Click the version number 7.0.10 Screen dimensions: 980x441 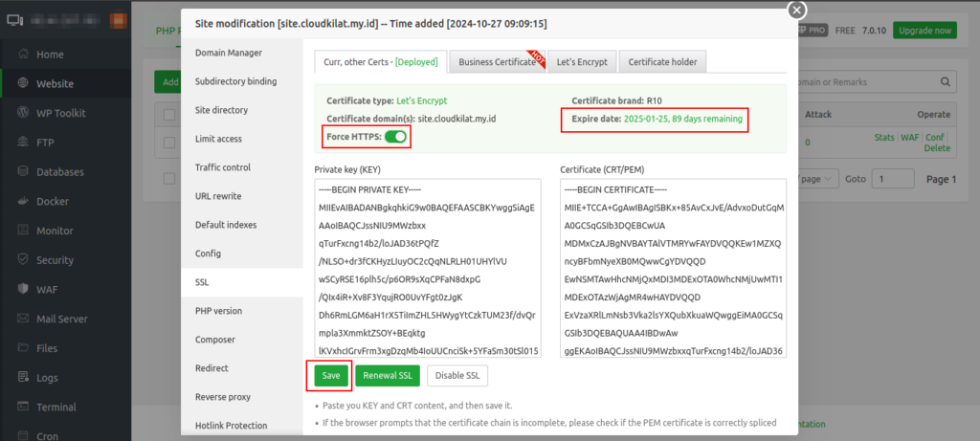pyautogui.click(x=874, y=30)
